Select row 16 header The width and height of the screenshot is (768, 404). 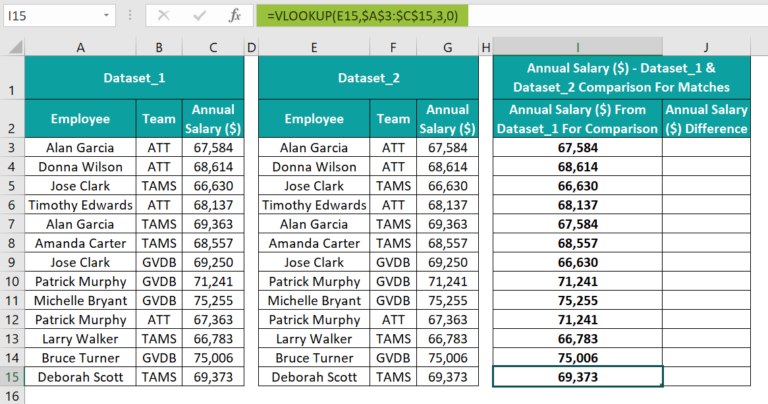tap(12, 395)
